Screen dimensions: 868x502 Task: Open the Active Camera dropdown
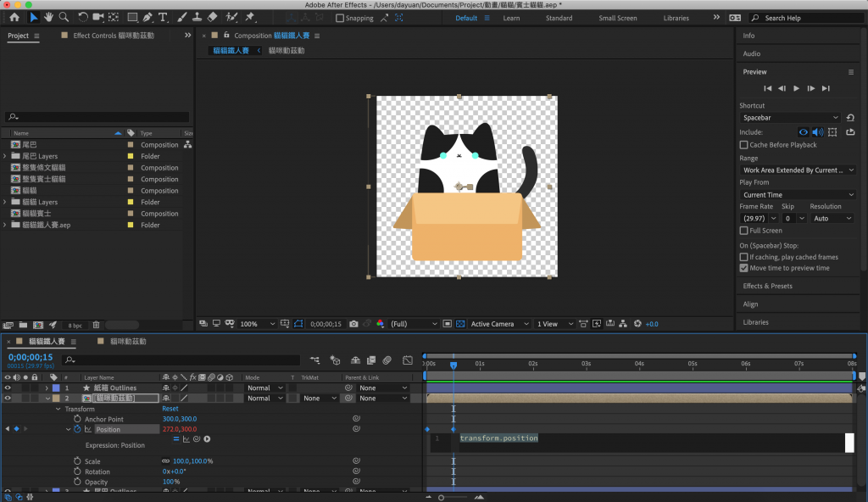pyautogui.click(x=500, y=324)
